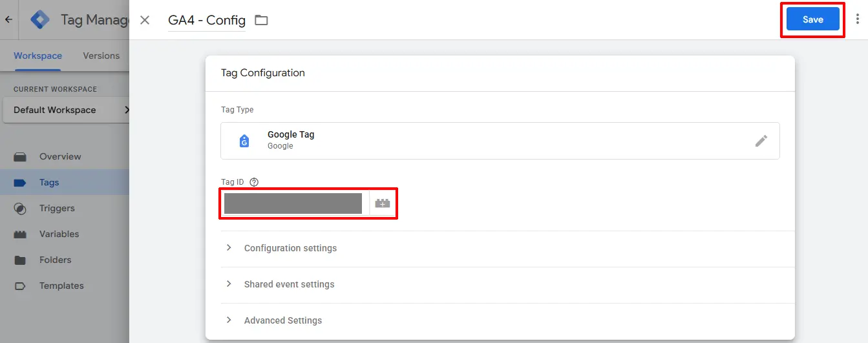Click the Triggers circle icon
This screenshot has height=343, width=868.
click(20, 209)
